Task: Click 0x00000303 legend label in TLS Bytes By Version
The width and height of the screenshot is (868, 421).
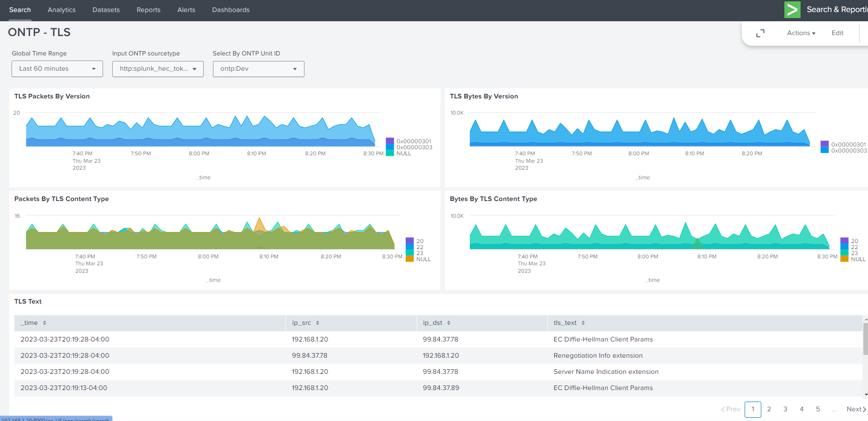Action: tap(849, 151)
